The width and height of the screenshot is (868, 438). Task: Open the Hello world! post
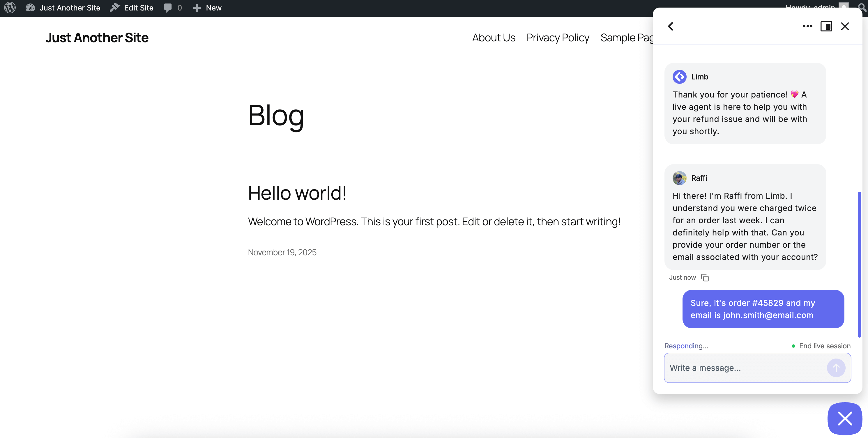click(x=297, y=193)
